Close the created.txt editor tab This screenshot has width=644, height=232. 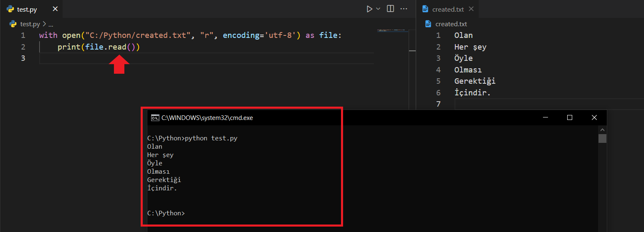tap(471, 9)
